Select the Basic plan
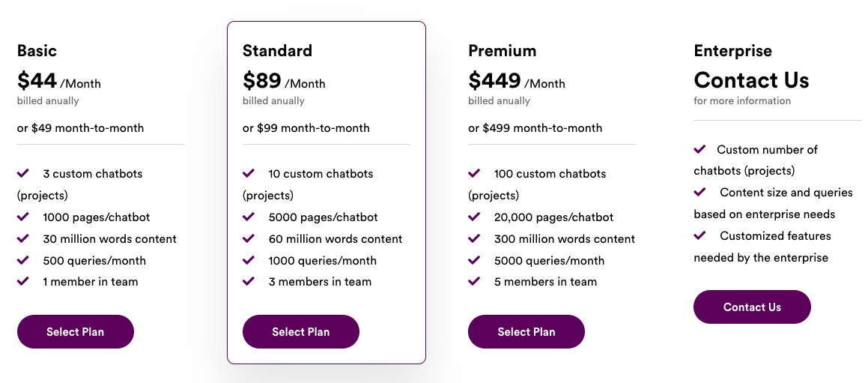This screenshot has width=868, height=383. 76,331
